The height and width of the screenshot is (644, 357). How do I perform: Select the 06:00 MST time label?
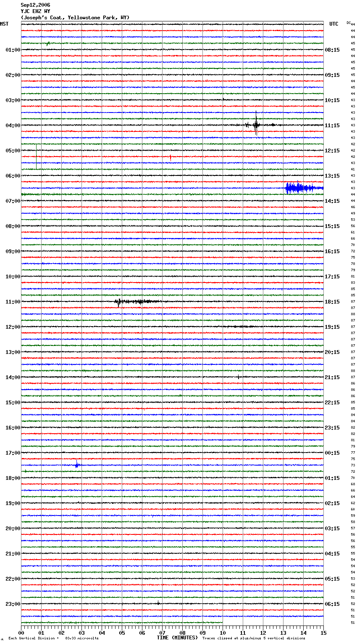pos(13,176)
